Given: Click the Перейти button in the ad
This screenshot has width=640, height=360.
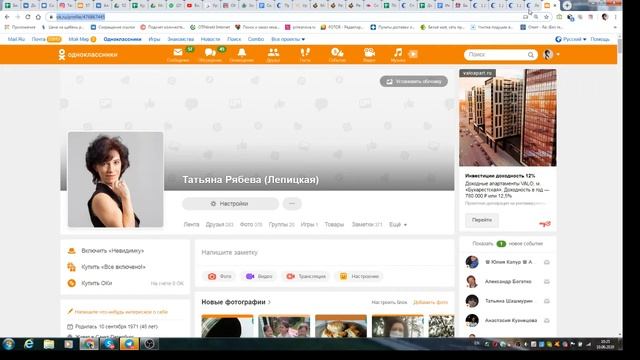Looking at the screenshot, I should [x=482, y=220].
